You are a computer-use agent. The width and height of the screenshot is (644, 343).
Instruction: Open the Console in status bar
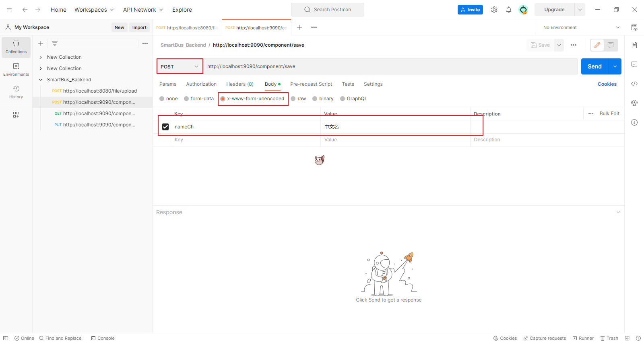coord(103,338)
